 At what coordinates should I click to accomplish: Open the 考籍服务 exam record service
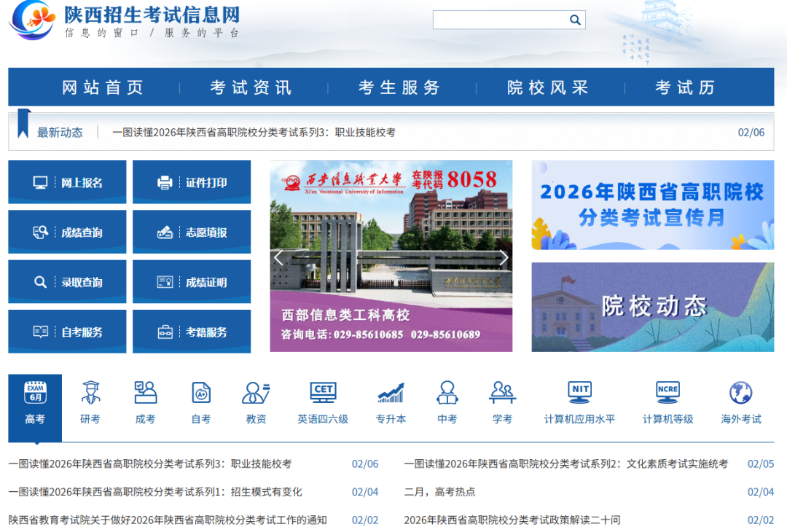[x=191, y=331]
